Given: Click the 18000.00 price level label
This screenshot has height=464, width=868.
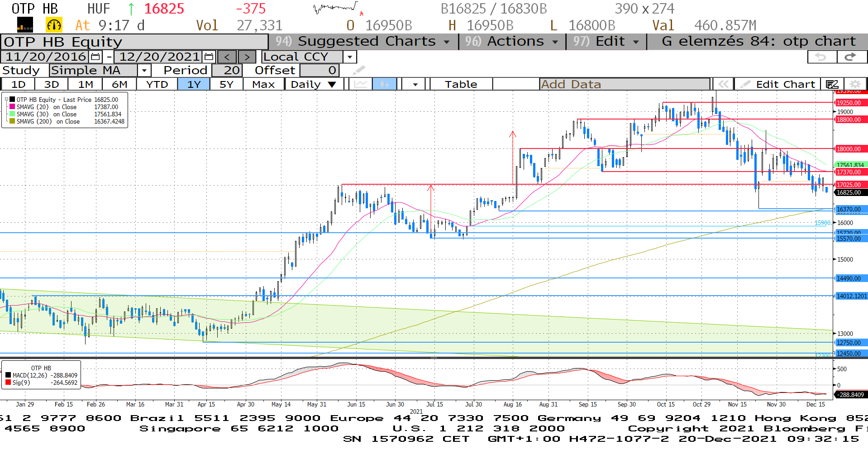Looking at the screenshot, I should (851, 149).
